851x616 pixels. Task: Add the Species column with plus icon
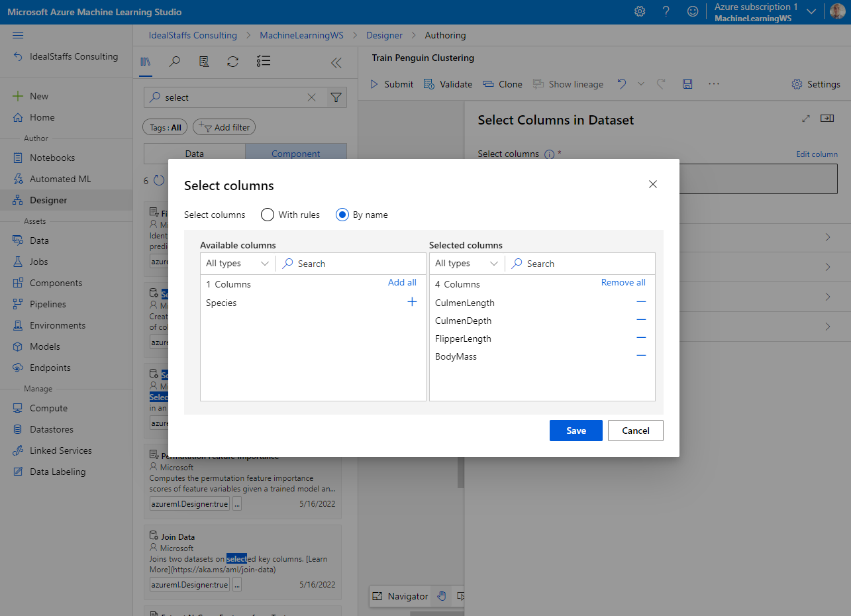[x=412, y=302]
